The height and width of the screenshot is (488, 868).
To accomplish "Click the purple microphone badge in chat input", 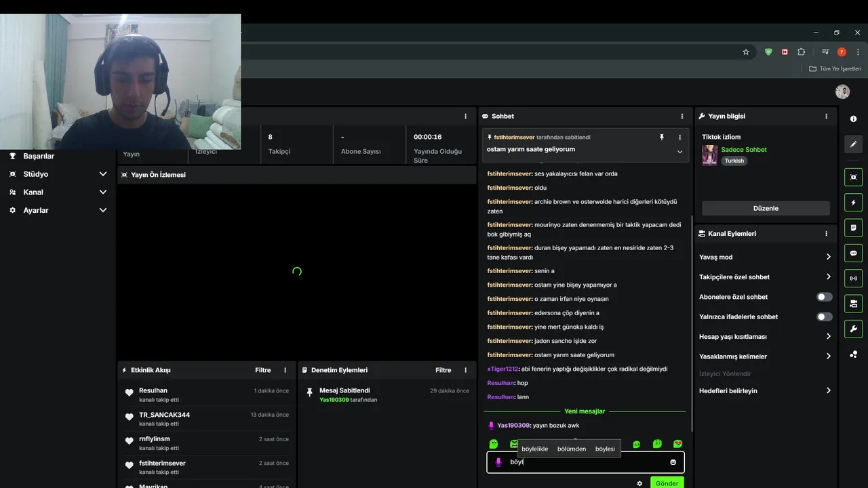I will [x=498, y=462].
